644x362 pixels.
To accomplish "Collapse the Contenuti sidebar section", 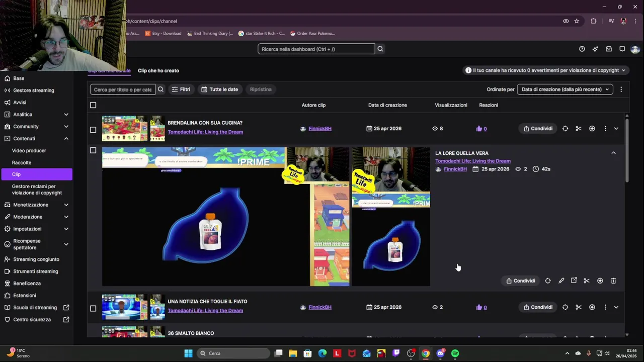I will pos(66,139).
